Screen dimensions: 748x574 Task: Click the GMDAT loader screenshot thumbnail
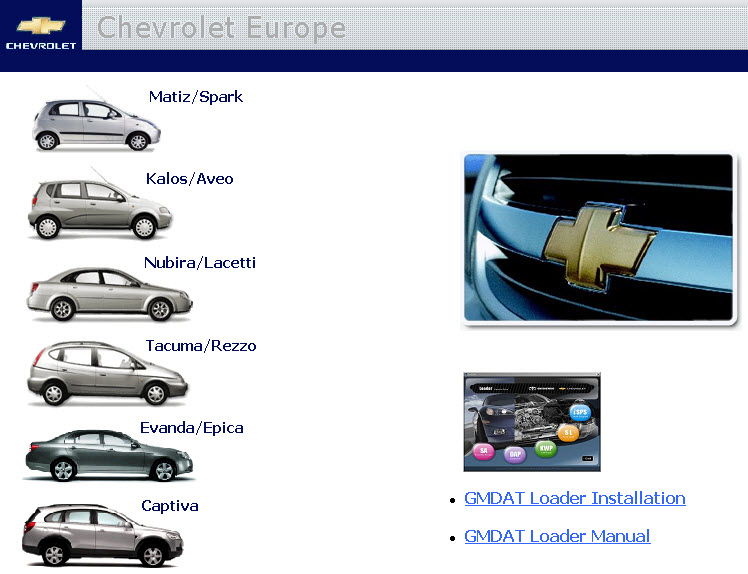coord(531,421)
